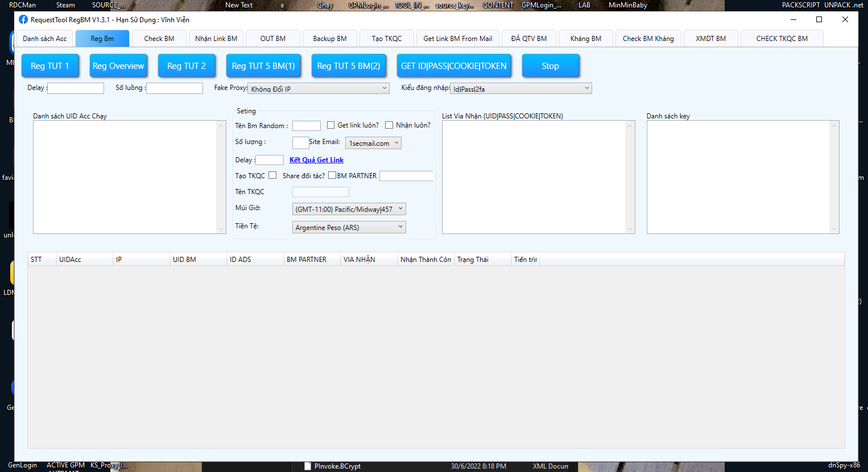
Task: Click the Facebook logo in title bar
Action: click(23, 19)
